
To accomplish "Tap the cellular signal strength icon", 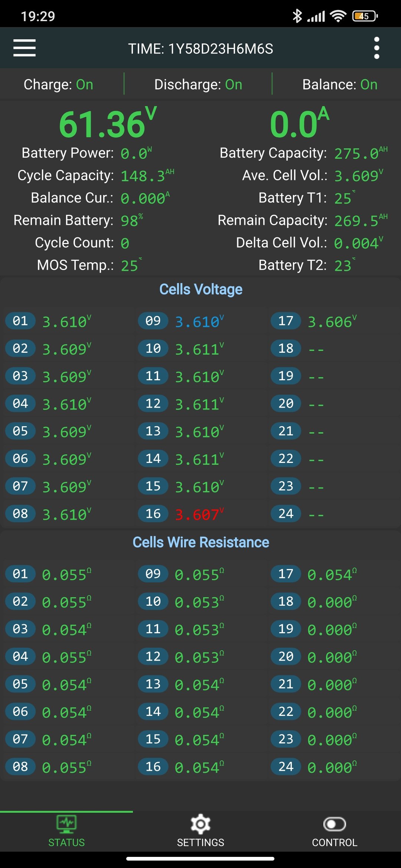I will click(x=316, y=16).
